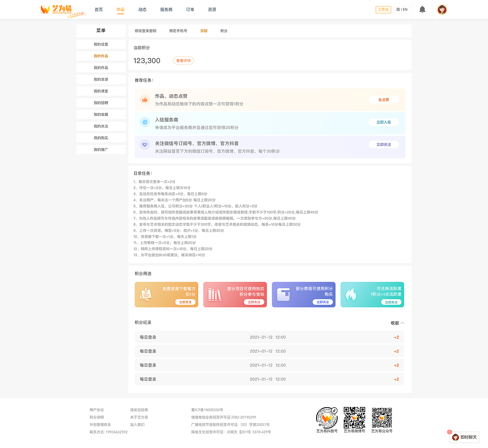Click the 立即入驻 button

(384, 122)
